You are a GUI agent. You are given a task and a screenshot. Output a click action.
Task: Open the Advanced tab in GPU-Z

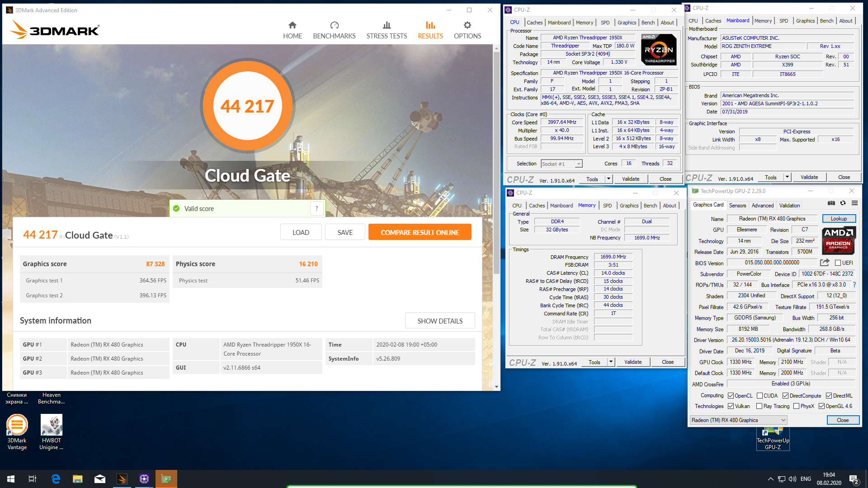pos(763,206)
